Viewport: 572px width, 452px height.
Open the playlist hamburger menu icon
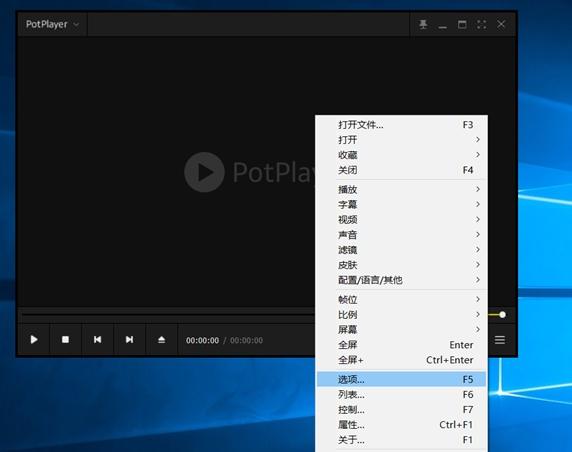(x=500, y=340)
